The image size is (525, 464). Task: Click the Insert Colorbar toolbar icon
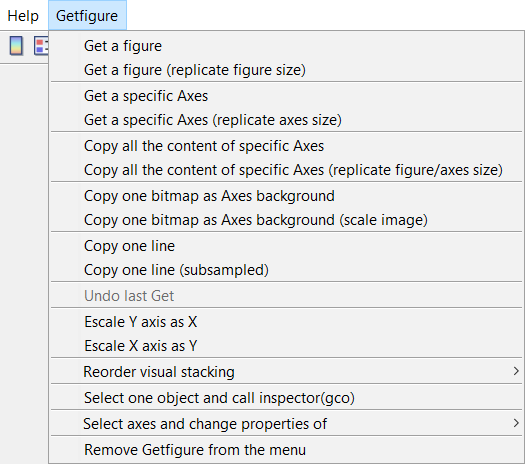[16, 46]
